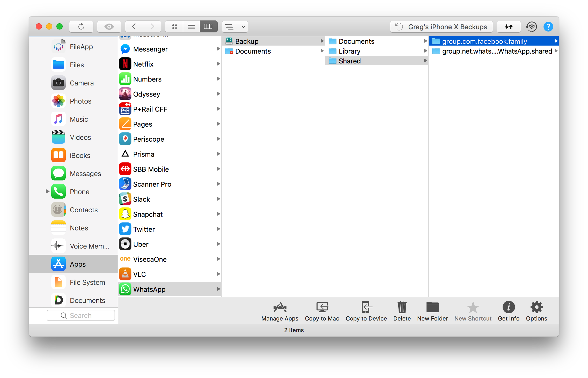Viewport: 588px width, 378px height.
Task: Select WhatsApp app row
Action: (x=170, y=289)
